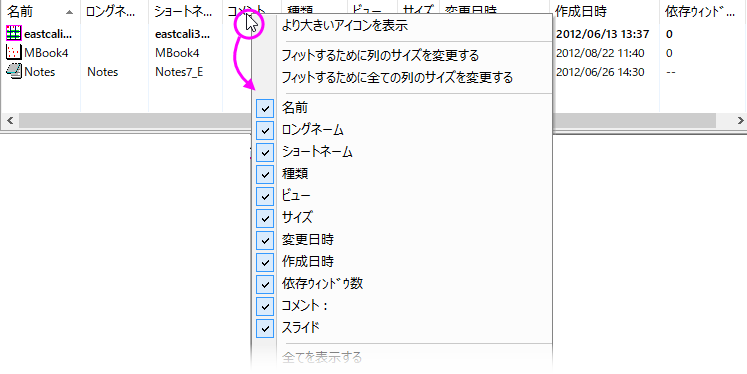Toggle the 名前 column checkbox
The width and height of the screenshot is (747, 374).
265,108
